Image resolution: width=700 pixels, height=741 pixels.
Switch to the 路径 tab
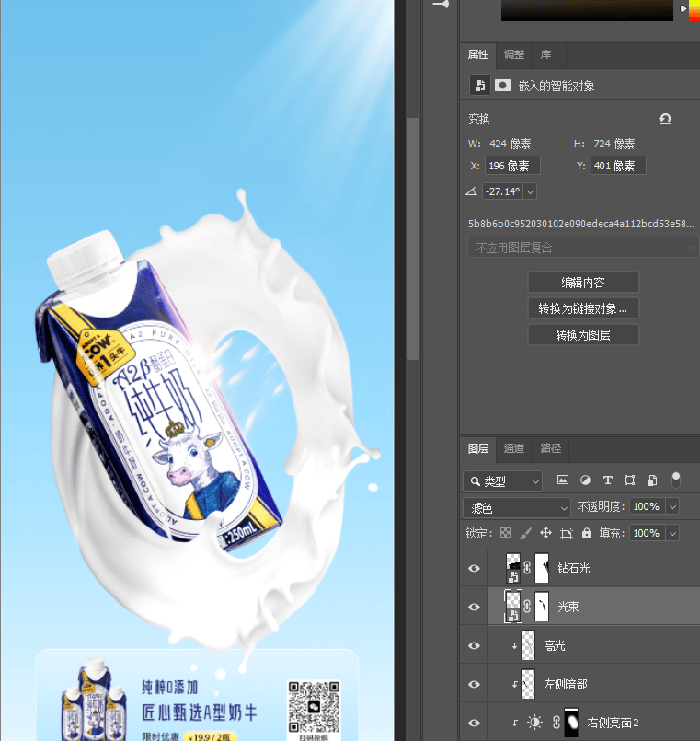pyautogui.click(x=551, y=448)
